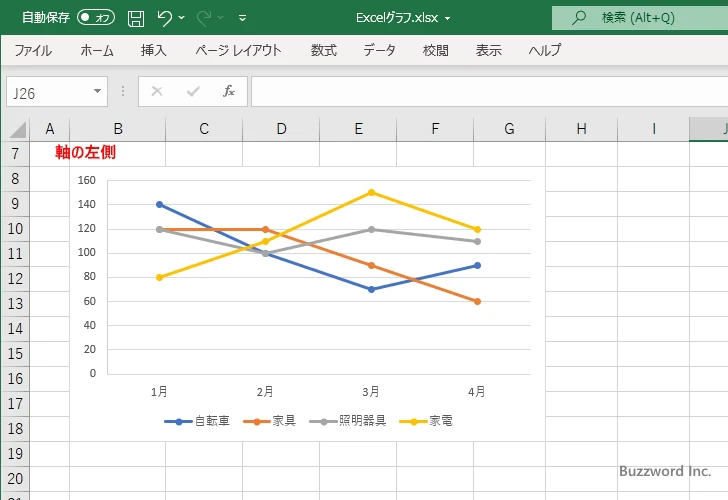Click the Insert Function fx icon
This screenshot has height=500, width=728.
click(x=229, y=91)
